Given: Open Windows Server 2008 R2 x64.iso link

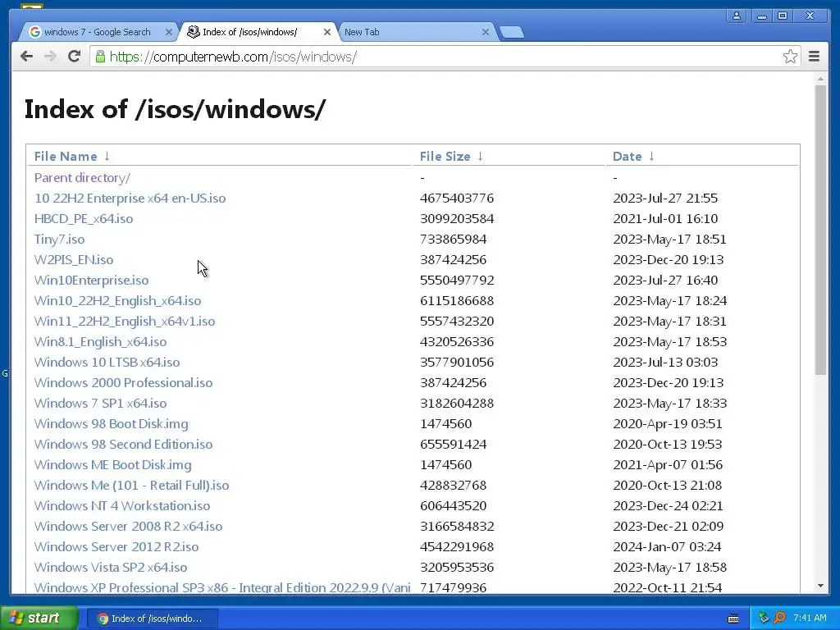Looking at the screenshot, I should click(128, 527).
